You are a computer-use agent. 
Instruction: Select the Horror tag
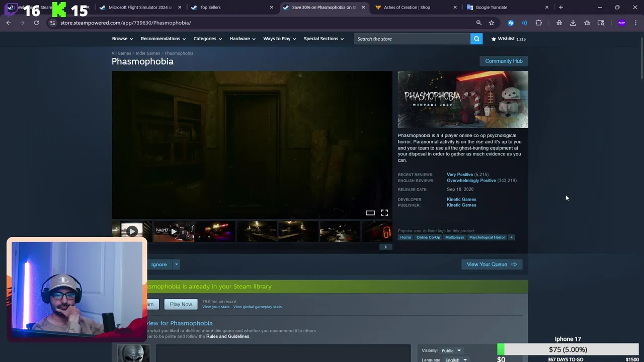click(x=406, y=237)
